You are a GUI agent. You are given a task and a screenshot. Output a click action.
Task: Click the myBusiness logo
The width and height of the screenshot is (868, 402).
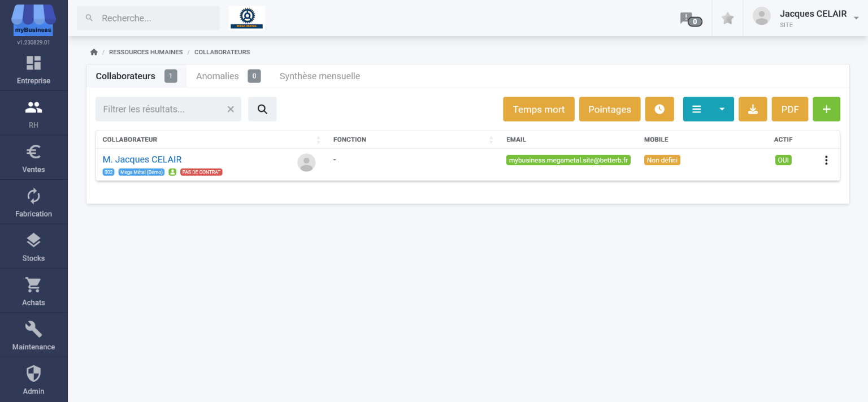point(33,20)
